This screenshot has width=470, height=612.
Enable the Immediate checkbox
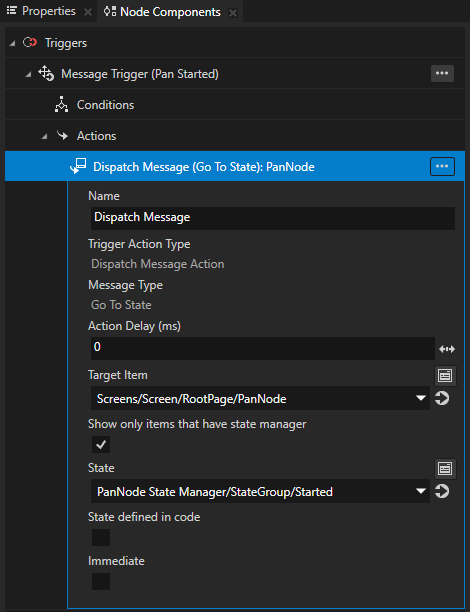coord(101,581)
